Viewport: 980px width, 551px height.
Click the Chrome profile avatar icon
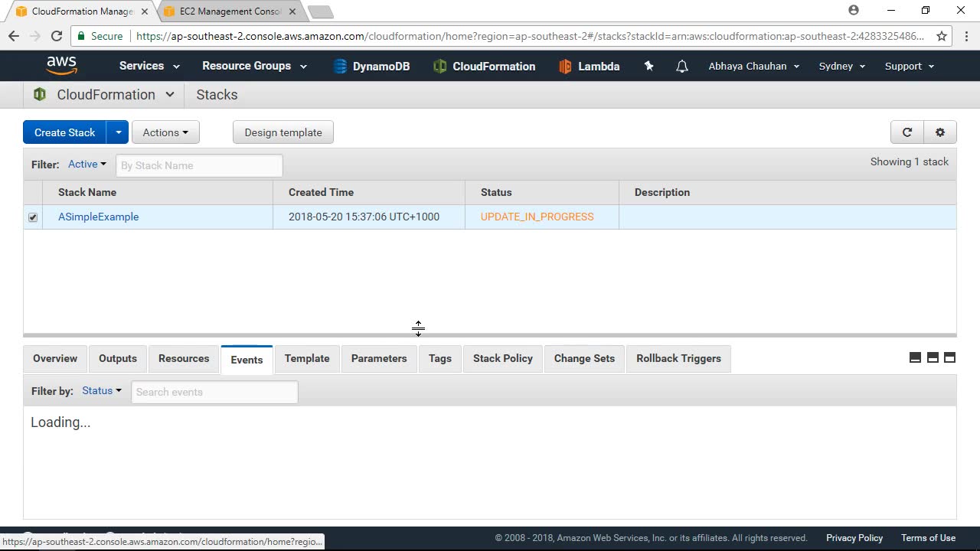(854, 11)
